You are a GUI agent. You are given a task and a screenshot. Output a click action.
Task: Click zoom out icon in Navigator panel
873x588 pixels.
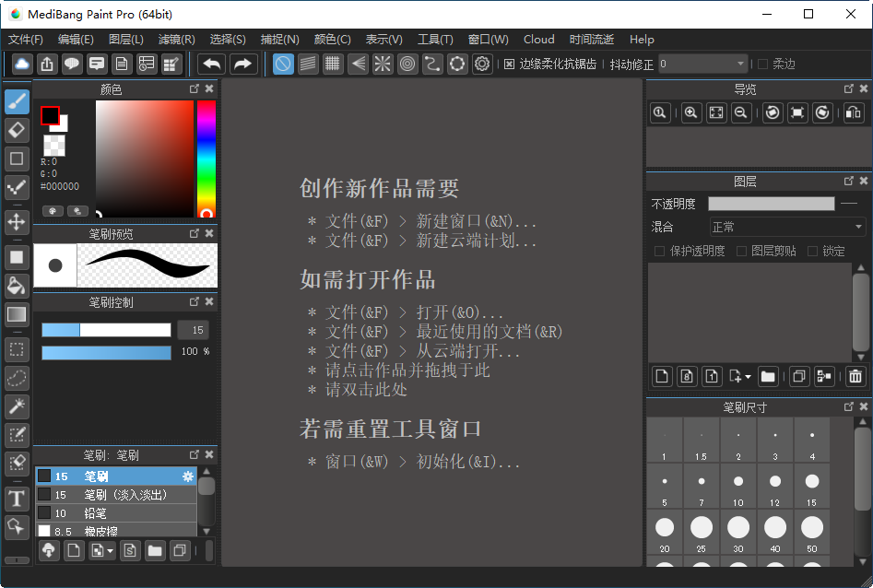click(x=740, y=113)
